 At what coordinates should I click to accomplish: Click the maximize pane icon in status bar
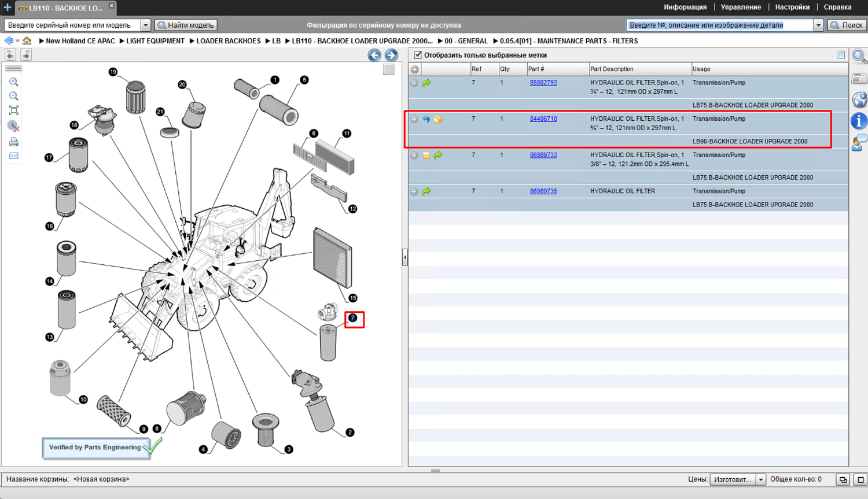pos(860,480)
